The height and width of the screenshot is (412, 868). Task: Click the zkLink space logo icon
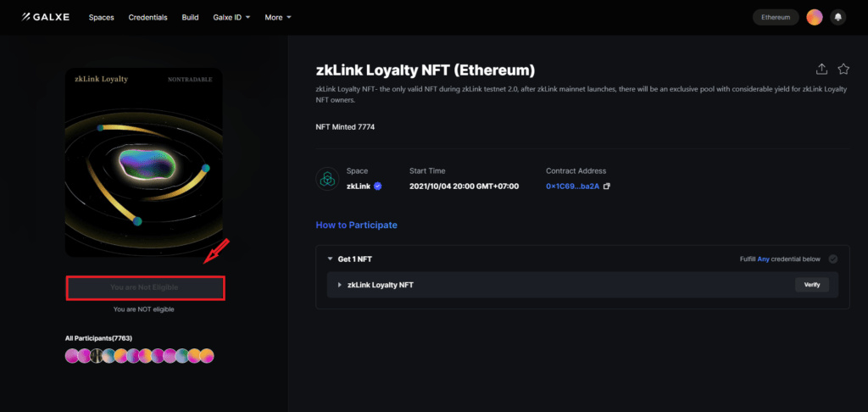327,179
